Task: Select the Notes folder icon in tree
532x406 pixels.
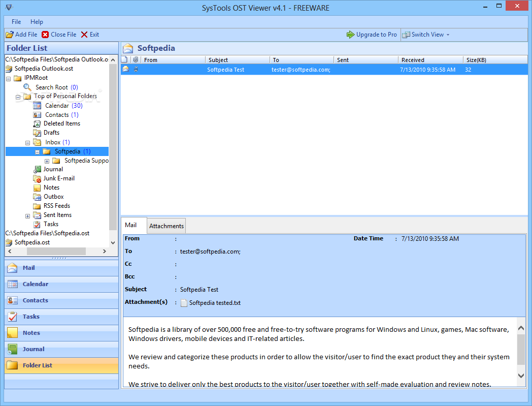Action: [37, 188]
